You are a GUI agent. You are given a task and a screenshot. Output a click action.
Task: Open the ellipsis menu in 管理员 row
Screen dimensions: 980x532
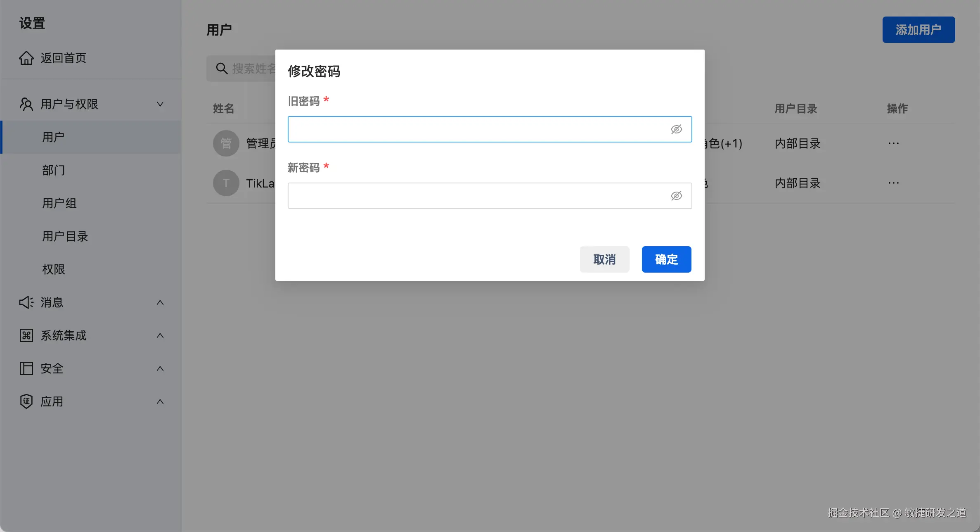893,144
